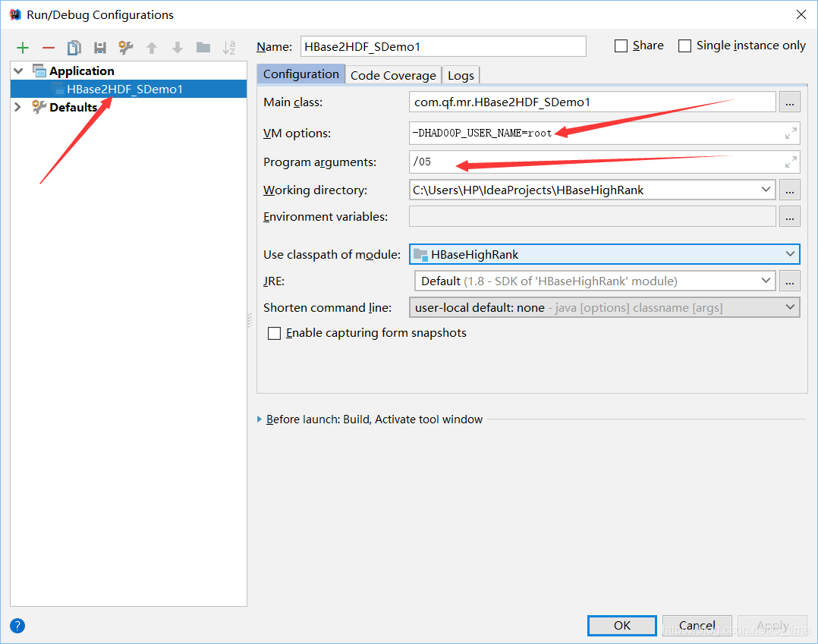Expand Program arguments field editor
Screen dimensions: 818x644
pyautogui.click(x=791, y=162)
